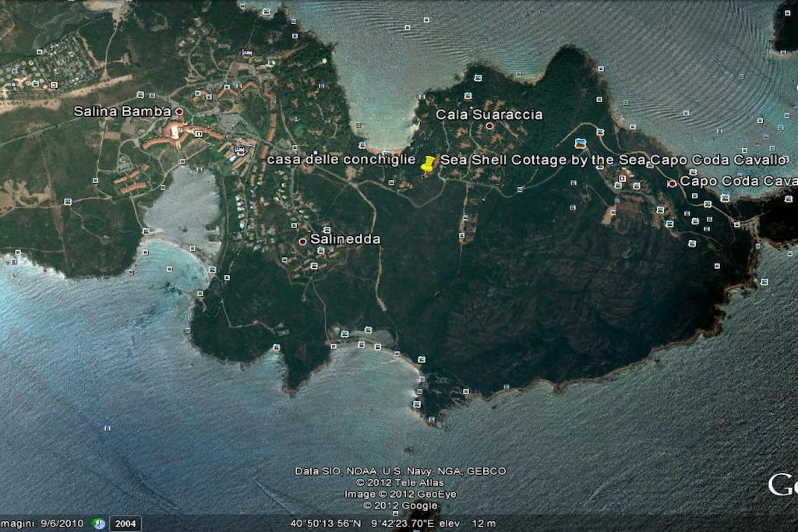Select the red dot marker for Salinedda
Image resolution: width=798 pixels, height=532 pixels.
(303, 241)
